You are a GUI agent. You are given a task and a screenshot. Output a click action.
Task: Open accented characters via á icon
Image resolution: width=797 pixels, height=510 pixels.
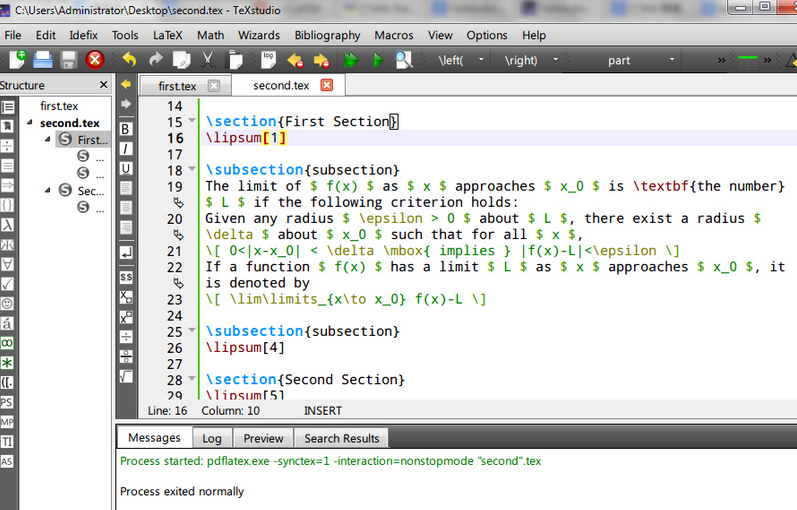pyautogui.click(x=7, y=323)
